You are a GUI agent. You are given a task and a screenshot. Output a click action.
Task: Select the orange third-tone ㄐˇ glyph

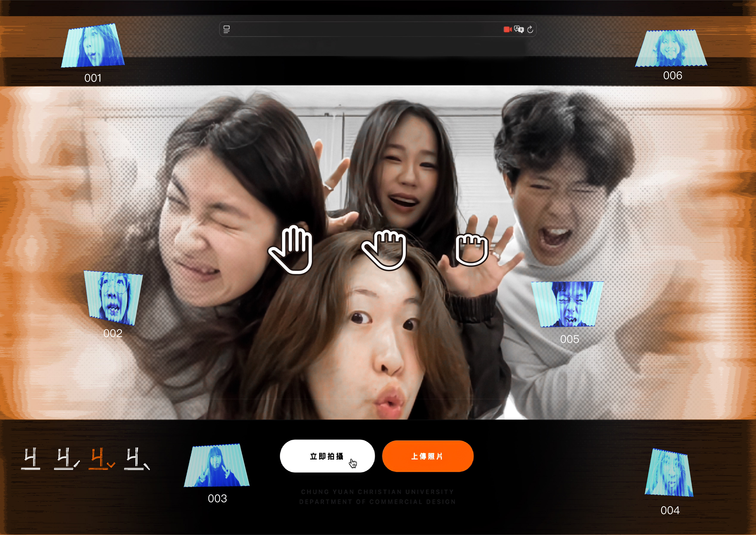pyautogui.click(x=102, y=458)
